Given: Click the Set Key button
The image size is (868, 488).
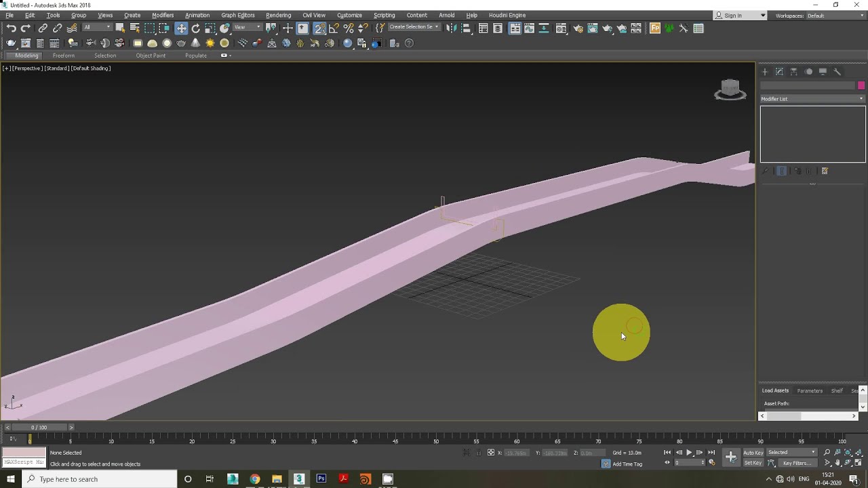Looking at the screenshot, I should tap(753, 463).
